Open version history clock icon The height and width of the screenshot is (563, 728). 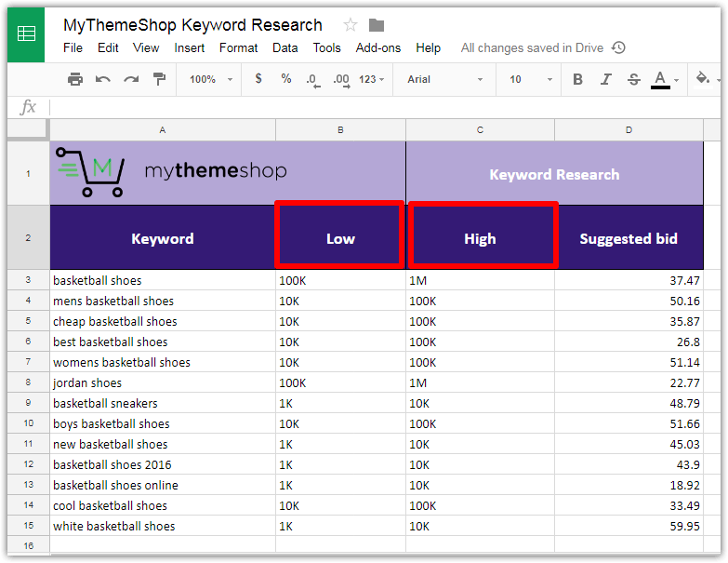(x=618, y=47)
